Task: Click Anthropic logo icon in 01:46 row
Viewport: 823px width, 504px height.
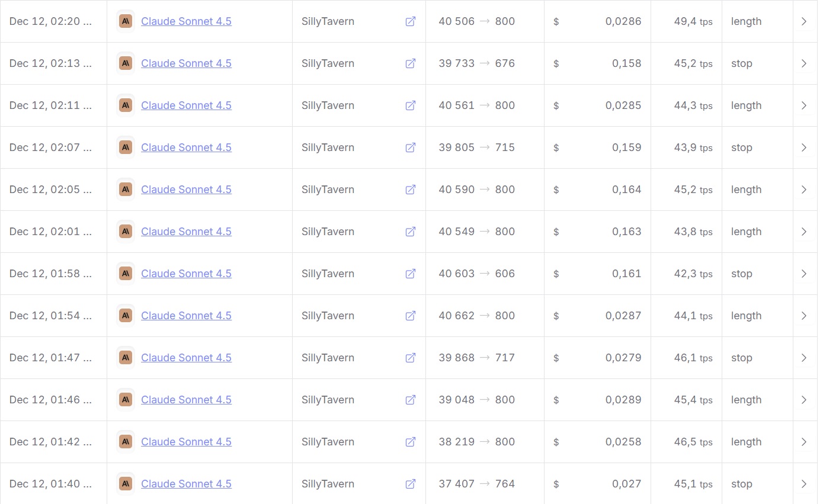Action: pos(126,400)
